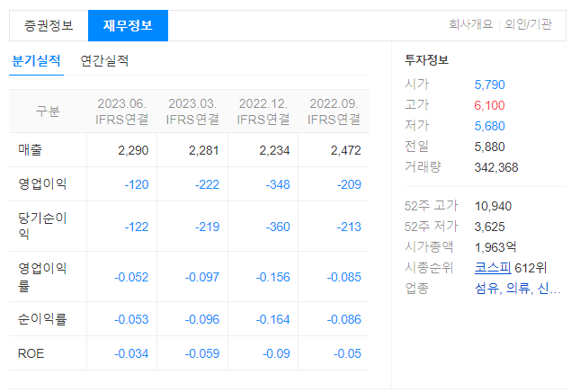This screenshot has height=392, width=580.
Task: Click the 52주 고가 value 10,940
Action: (493, 206)
